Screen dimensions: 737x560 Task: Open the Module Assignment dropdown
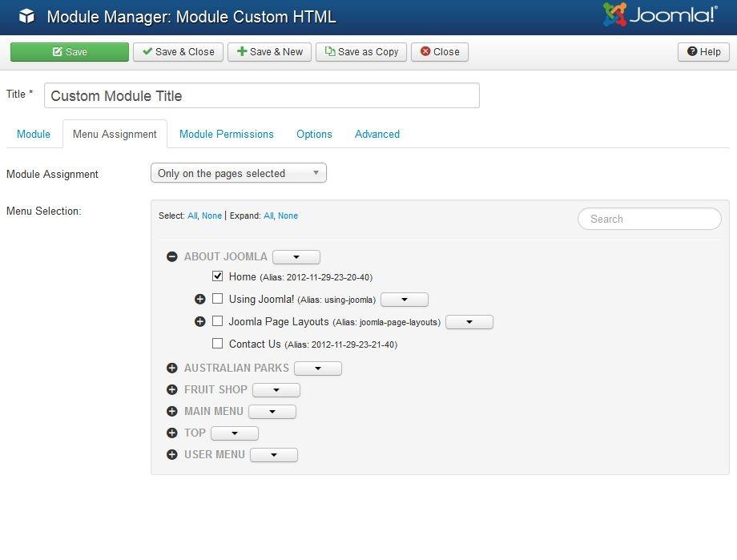[x=239, y=173]
